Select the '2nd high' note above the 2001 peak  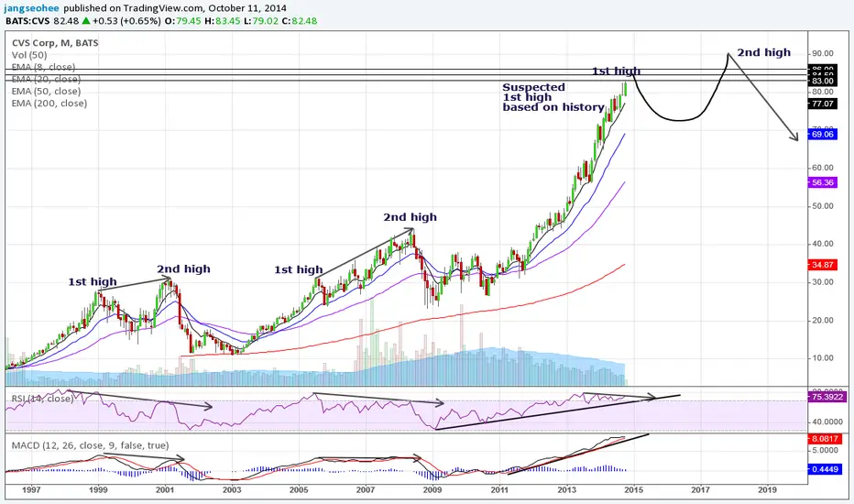pyautogui.click(x=183, y=268)
